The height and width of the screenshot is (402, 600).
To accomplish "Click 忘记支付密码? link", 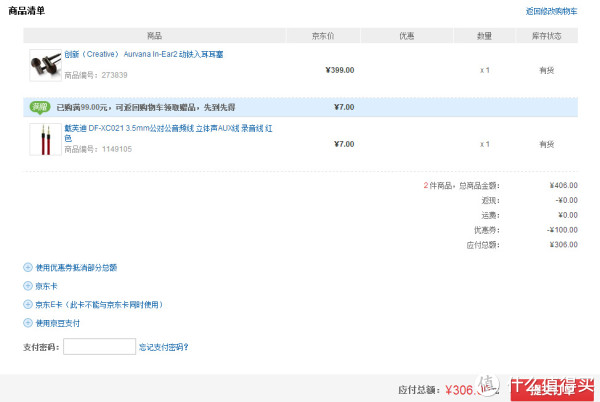I will click(x=163, y=347).
